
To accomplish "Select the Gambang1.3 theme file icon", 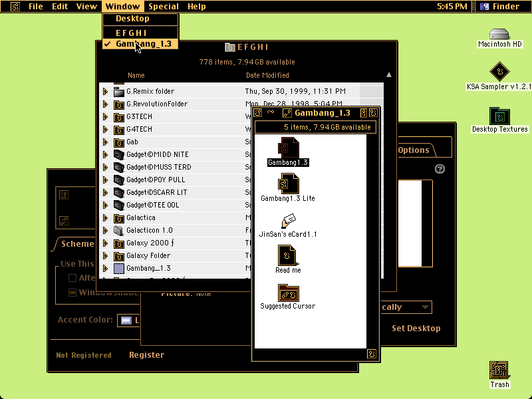I will 288,148.
